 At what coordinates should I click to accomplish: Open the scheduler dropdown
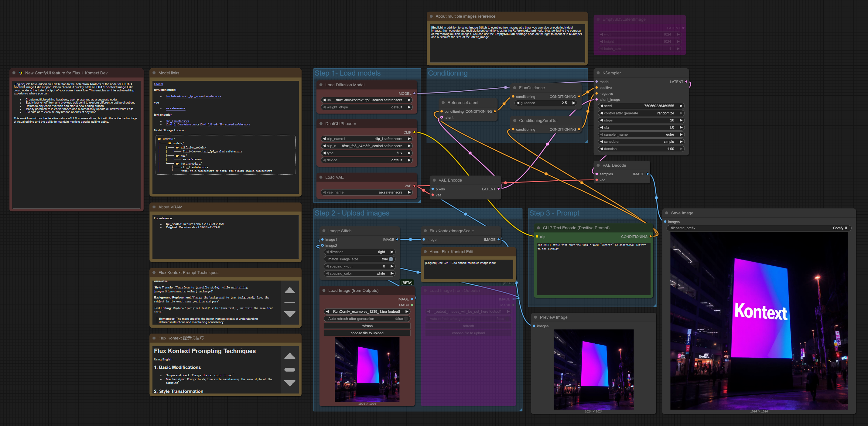(x=641, y=142)
